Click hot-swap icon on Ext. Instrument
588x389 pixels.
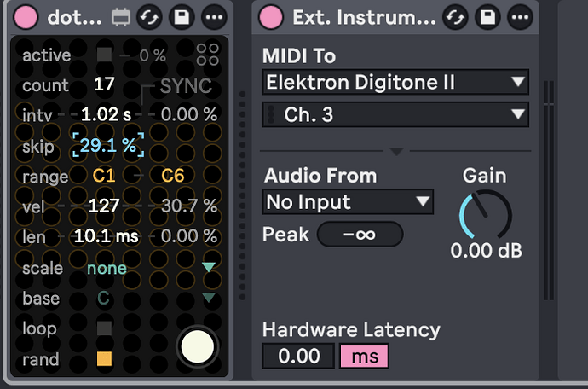(455, 17)
